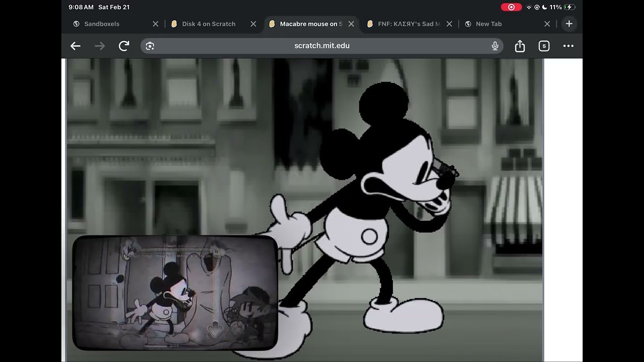
Task: Close the New Tab tab
Action: tap(547, 24)
